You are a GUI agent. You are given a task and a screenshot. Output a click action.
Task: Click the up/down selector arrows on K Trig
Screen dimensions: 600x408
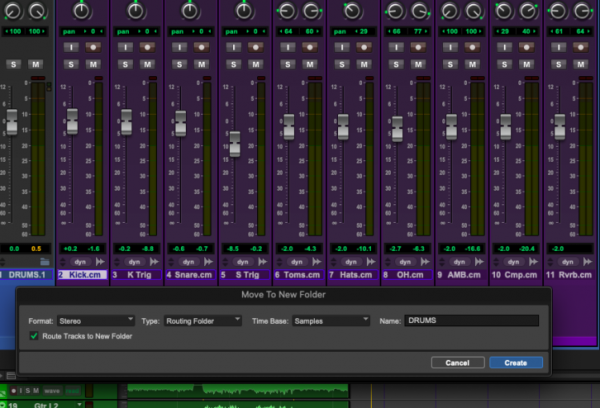[117, 262]
